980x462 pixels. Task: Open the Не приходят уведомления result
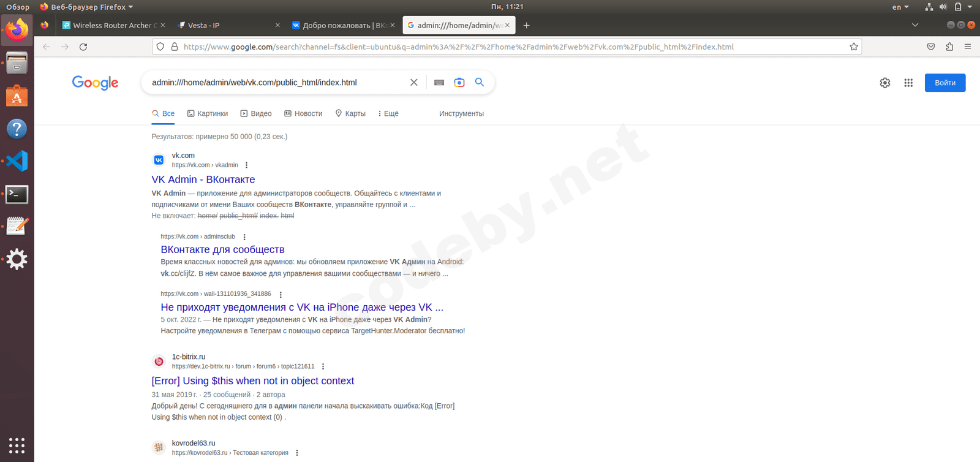click(x=302, y=307)
